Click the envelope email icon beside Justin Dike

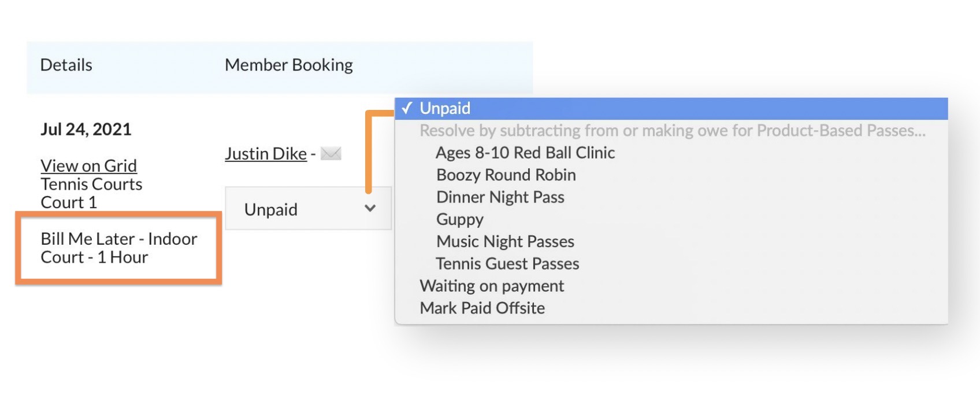pyautogui.click(x=331, y=154)
